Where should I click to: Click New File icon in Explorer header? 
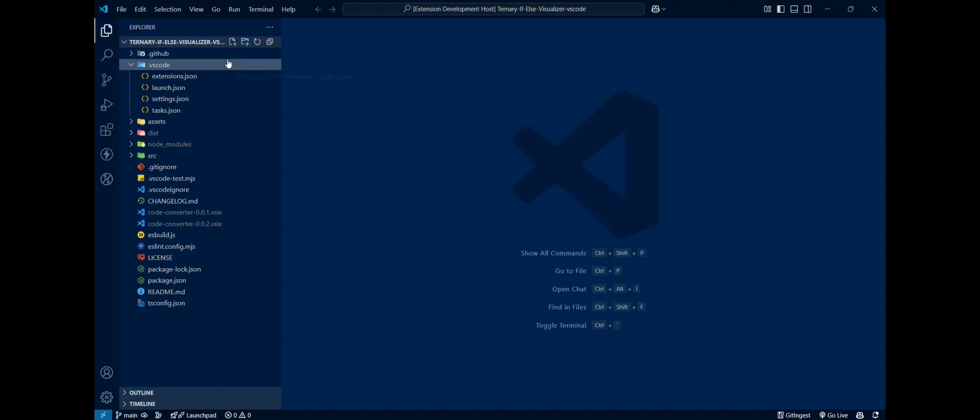click(x=233, y=42)
